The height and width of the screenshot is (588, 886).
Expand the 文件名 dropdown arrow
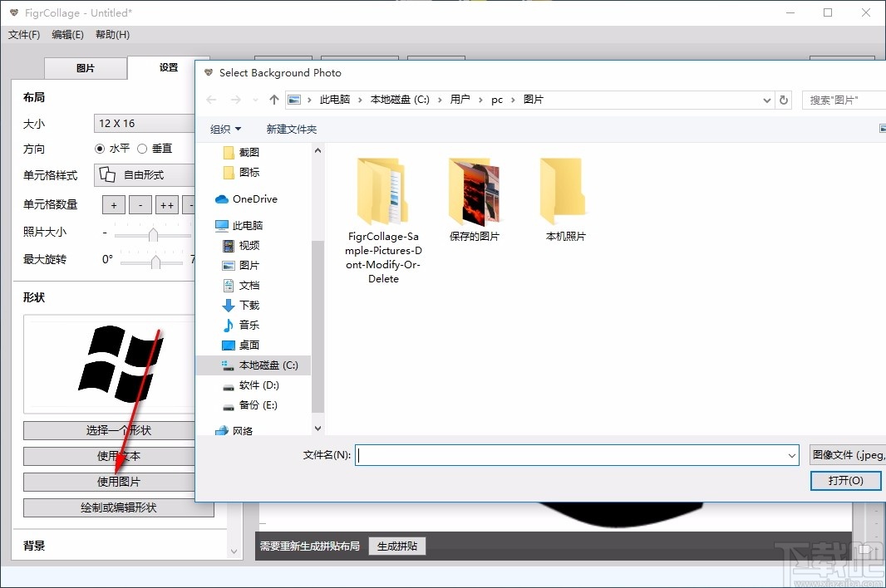pos(795,454)
